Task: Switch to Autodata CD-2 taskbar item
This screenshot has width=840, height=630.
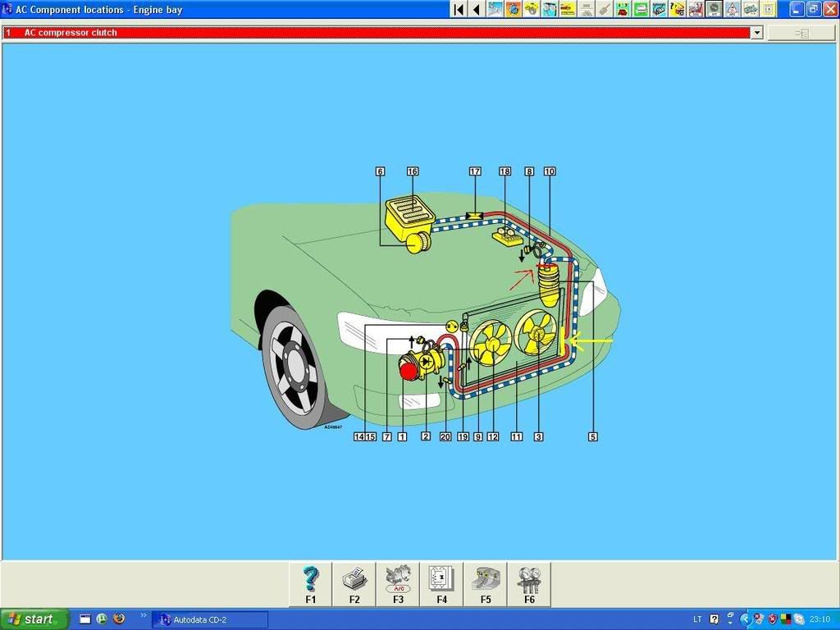Action: click(209, 619)
